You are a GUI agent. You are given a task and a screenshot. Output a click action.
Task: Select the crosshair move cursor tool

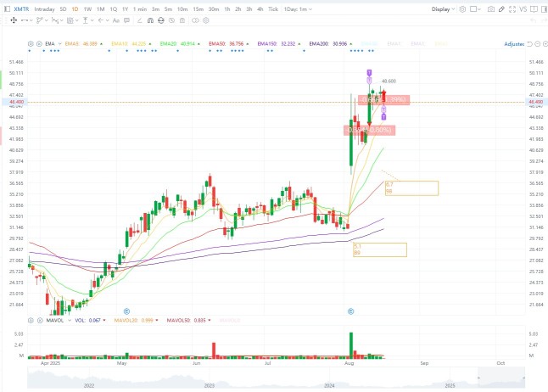14,20
